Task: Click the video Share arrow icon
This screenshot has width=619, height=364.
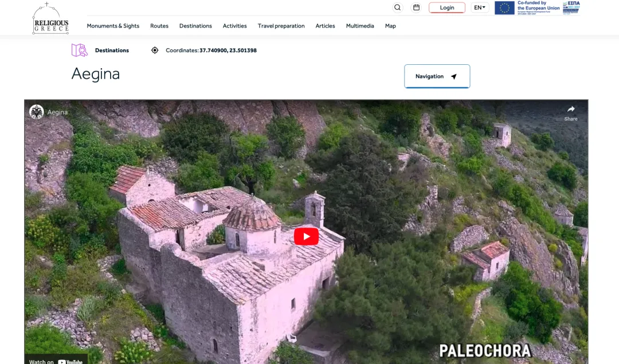Action: (x=571, y=109)
